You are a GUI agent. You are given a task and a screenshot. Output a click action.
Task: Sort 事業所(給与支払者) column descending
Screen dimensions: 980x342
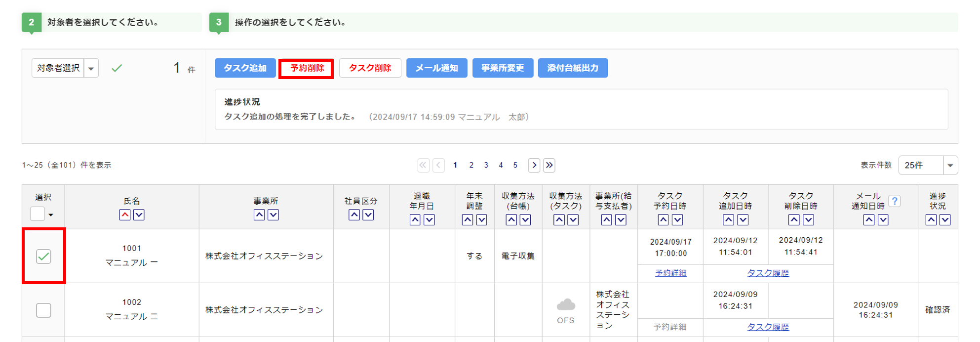(x=621, y=220)
